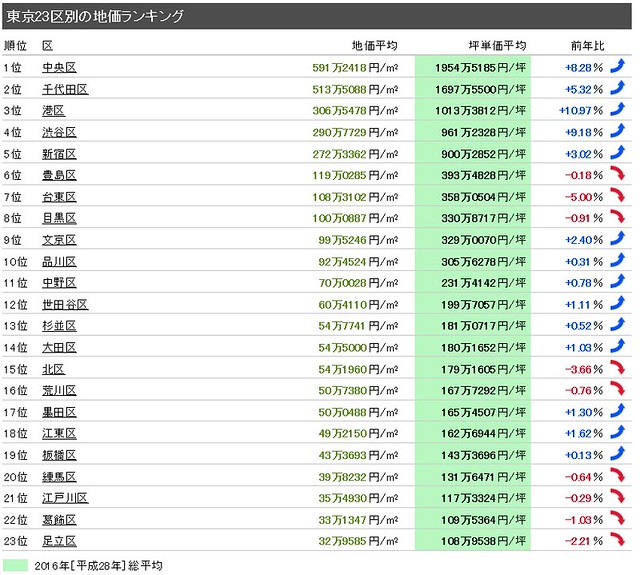This screenshot has width=640, height=575.
Task: Click blue up arrow in 大田区 row
Action: 618,346
